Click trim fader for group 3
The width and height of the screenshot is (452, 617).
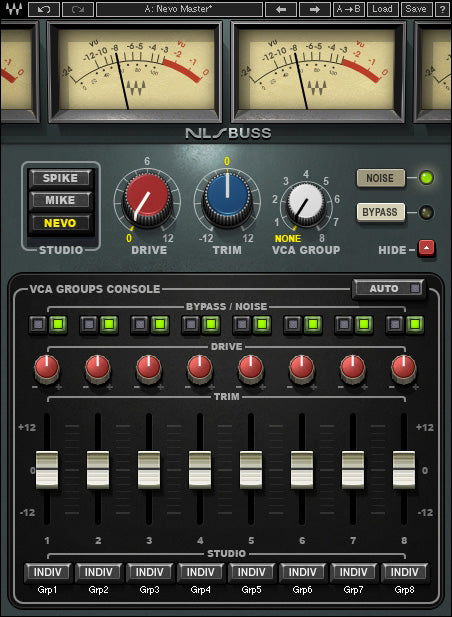149,470
